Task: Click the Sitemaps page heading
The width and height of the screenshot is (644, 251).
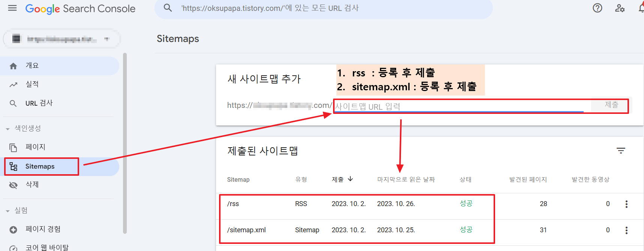Action: (x=178, y=39)
